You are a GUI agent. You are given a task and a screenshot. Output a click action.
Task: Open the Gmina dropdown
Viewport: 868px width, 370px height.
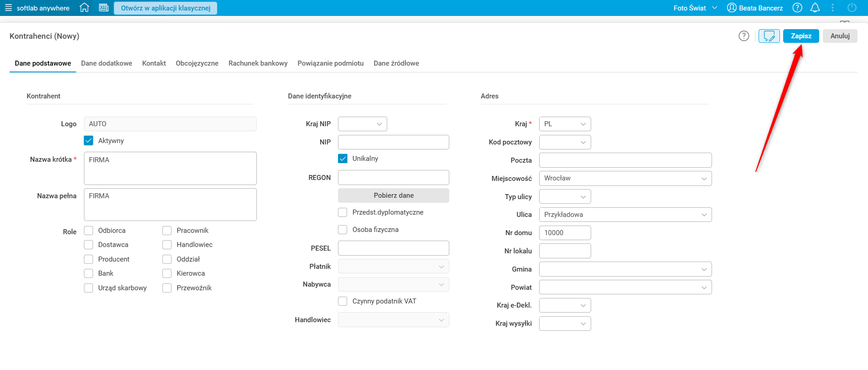coord(625,269)
